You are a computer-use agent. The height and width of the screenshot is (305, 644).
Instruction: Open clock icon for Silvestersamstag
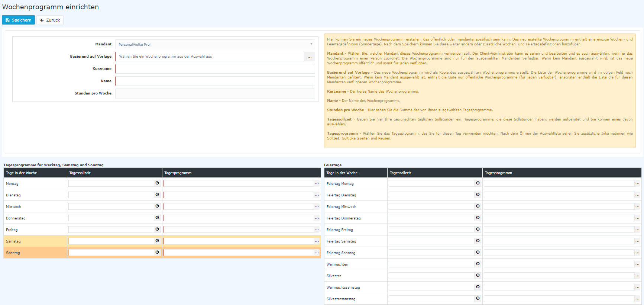tap(478, 299)
